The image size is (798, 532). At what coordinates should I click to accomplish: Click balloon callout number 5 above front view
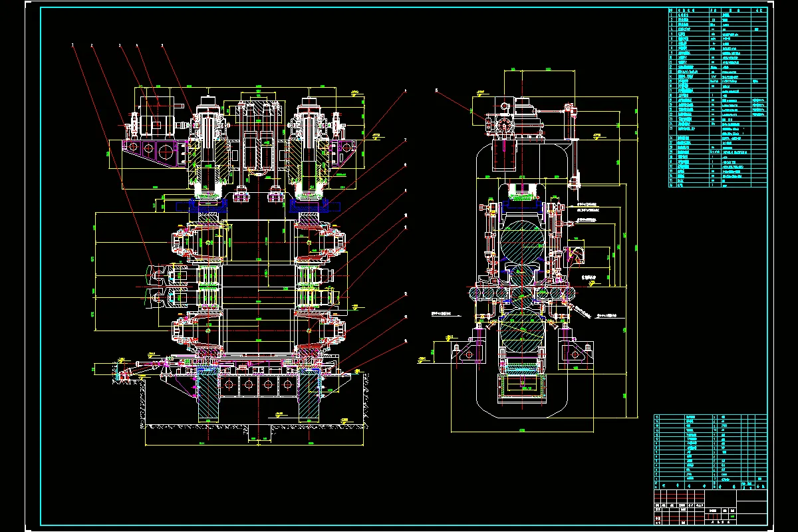click(162, 45)
